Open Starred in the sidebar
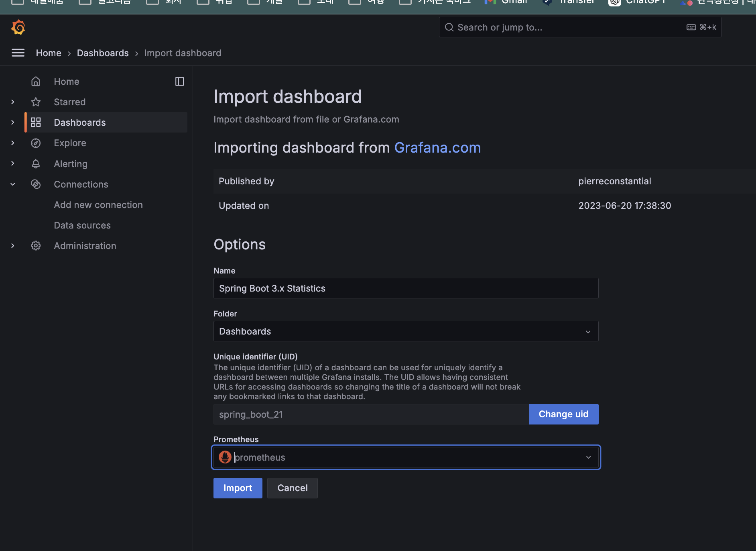The height and width of the screenshot is (551, 756). [70, 102]
